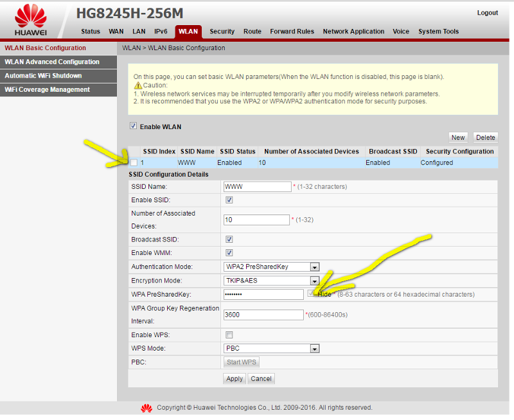Toggle the Enable WMM checkbox

229,252
